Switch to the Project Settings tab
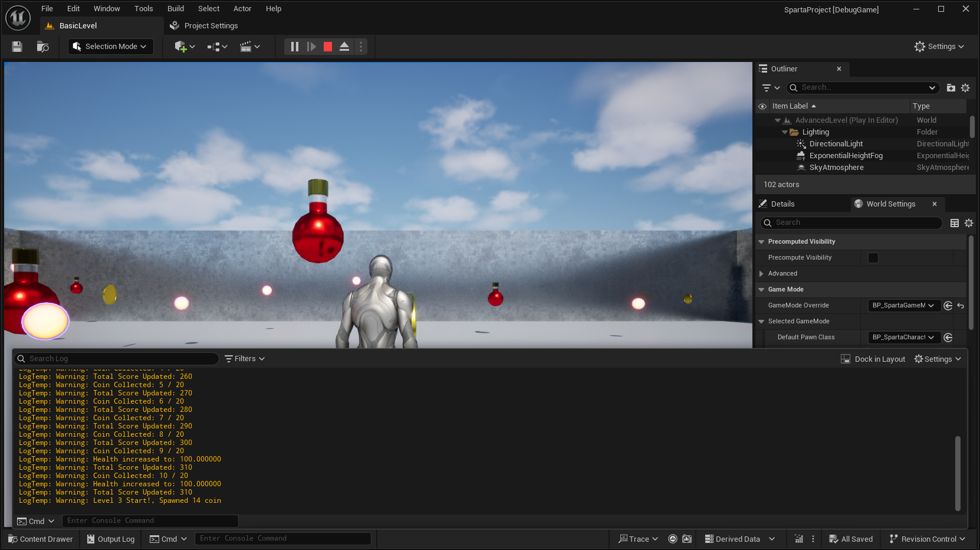Screen dimensions: 980x550 point(204,26)
